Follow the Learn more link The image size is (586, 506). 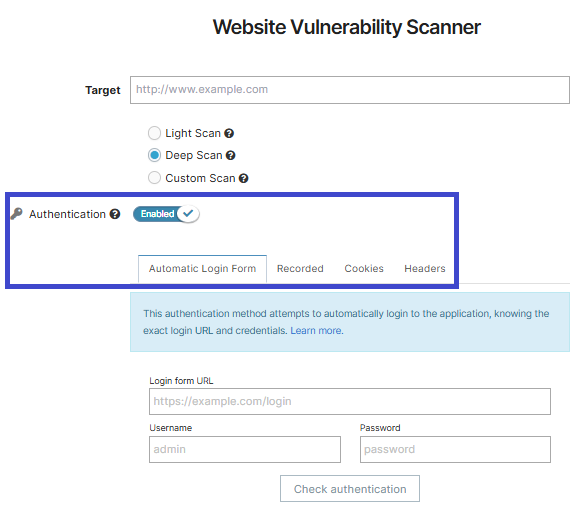(x=316, y=331)
